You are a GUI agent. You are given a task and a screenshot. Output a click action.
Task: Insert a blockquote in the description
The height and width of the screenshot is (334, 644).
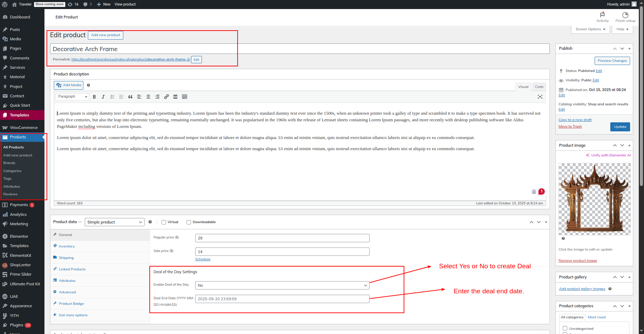pos(130,97)
